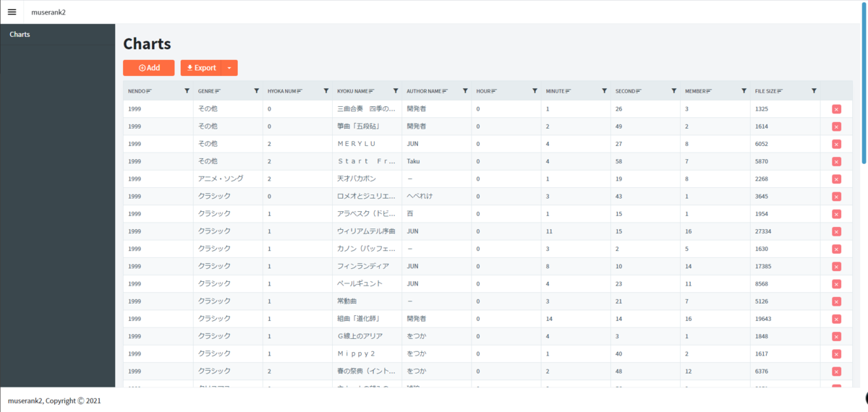Delete the Ｇ線上のアリア row
Image resolution: width=868 pixels, height=412 pixels.
[836, 337]
